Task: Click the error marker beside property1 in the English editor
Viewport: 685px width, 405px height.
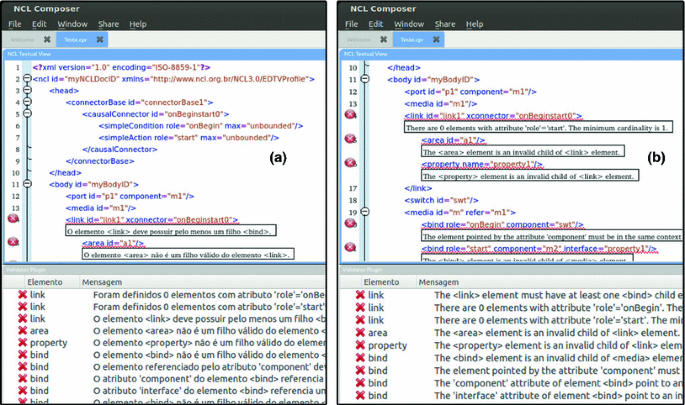Action: coord(350,163)
